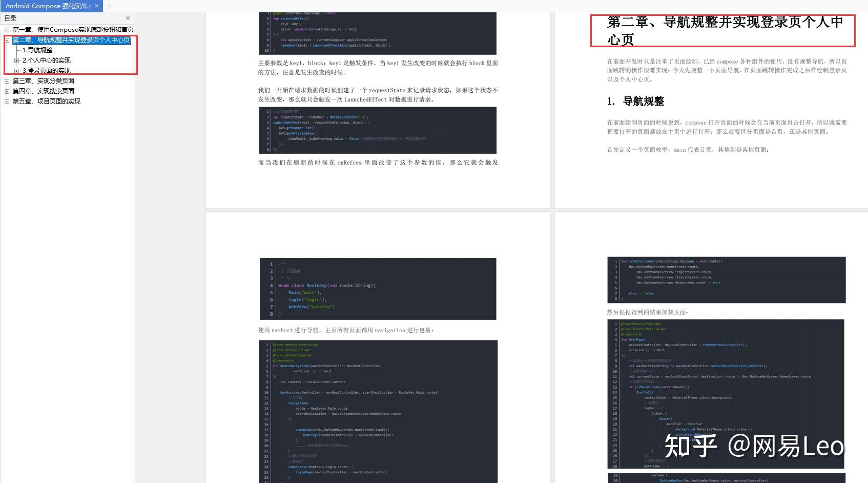
Task: Open a new tab with the plus button
Action: [x=110, y=6]
